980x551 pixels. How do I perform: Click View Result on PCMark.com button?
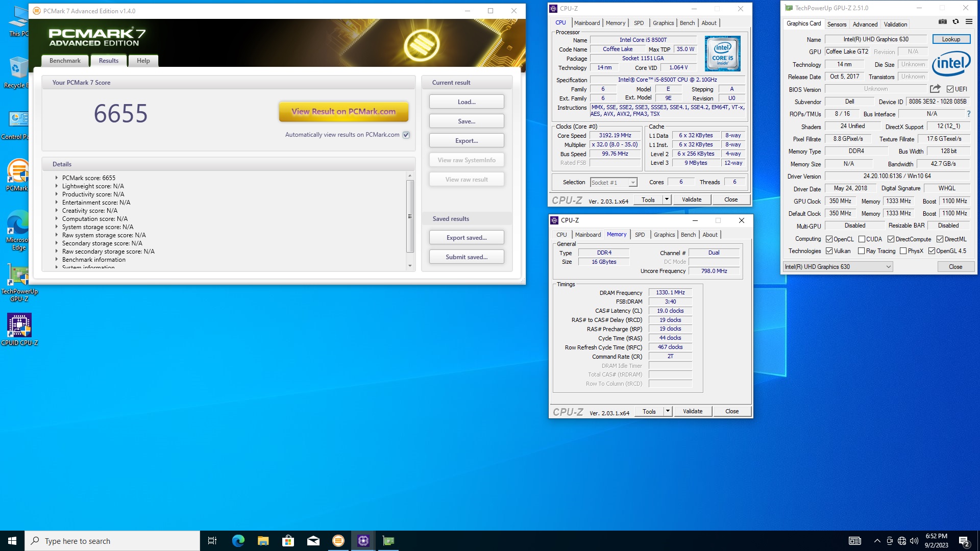pos(344,112)
